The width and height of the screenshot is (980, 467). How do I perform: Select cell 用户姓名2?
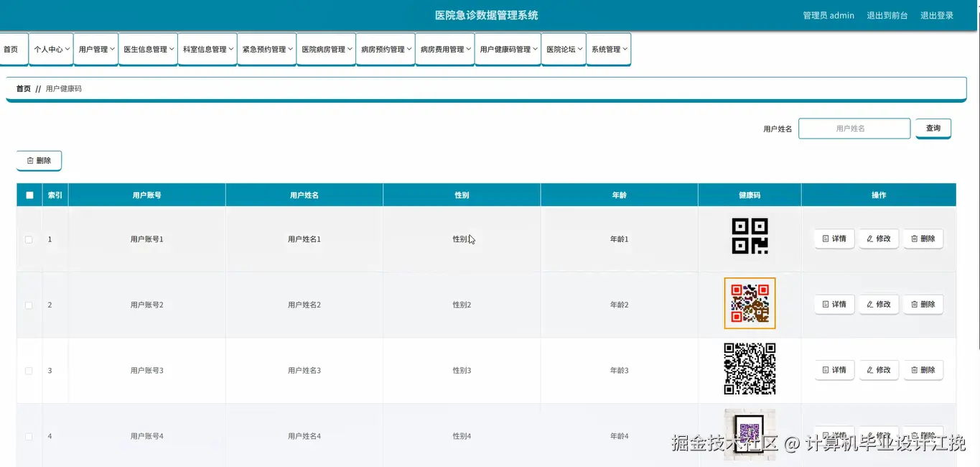coord(304,305)
